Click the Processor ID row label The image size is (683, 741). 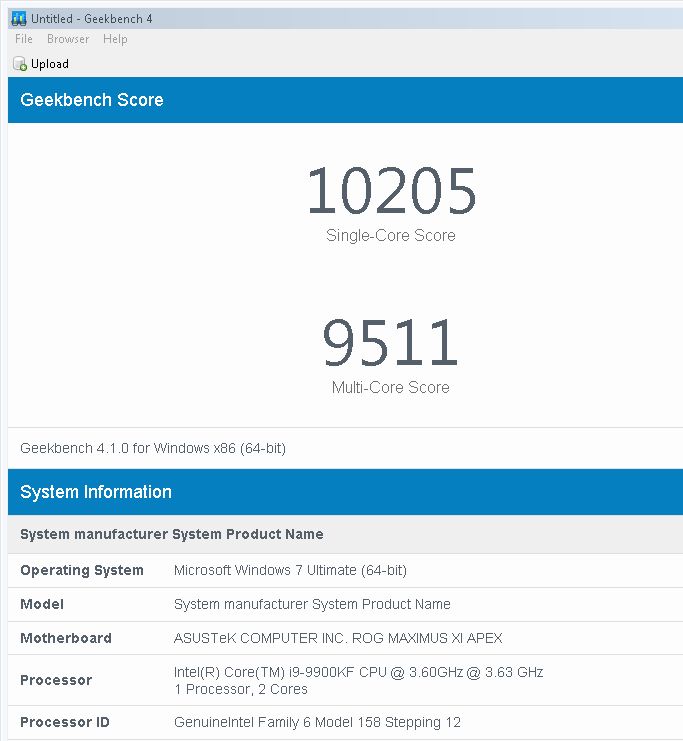(x=65, y=723)
